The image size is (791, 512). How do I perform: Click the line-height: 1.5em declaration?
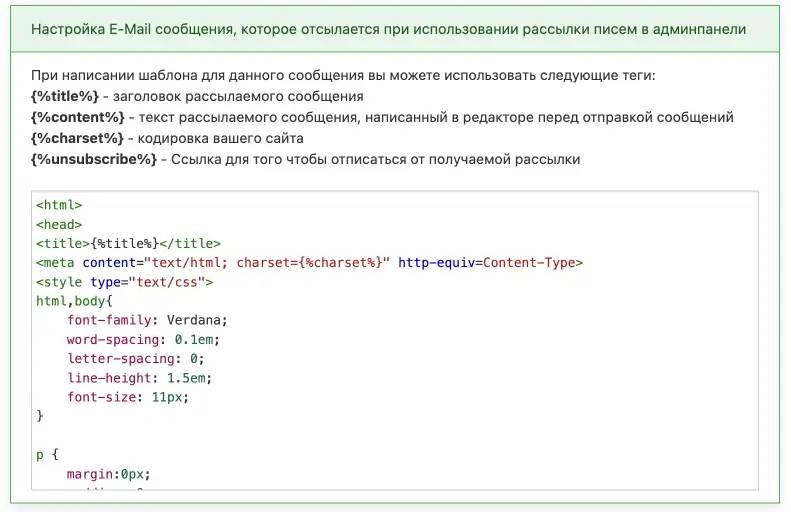[x=139, y=378]
